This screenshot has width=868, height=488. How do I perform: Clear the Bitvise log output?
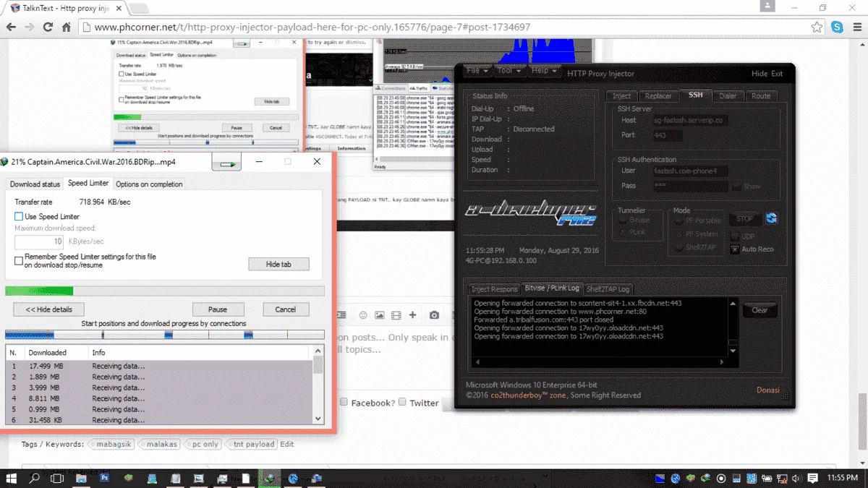pos(759,310)
